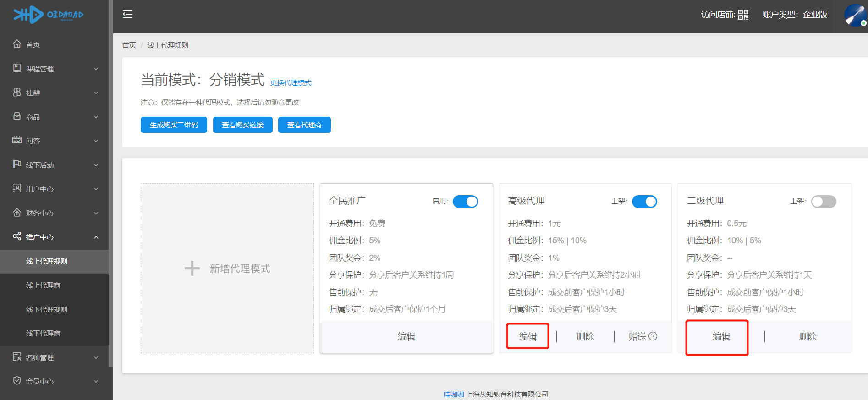Click the 首页 breadcrumb link

[129, 45]
